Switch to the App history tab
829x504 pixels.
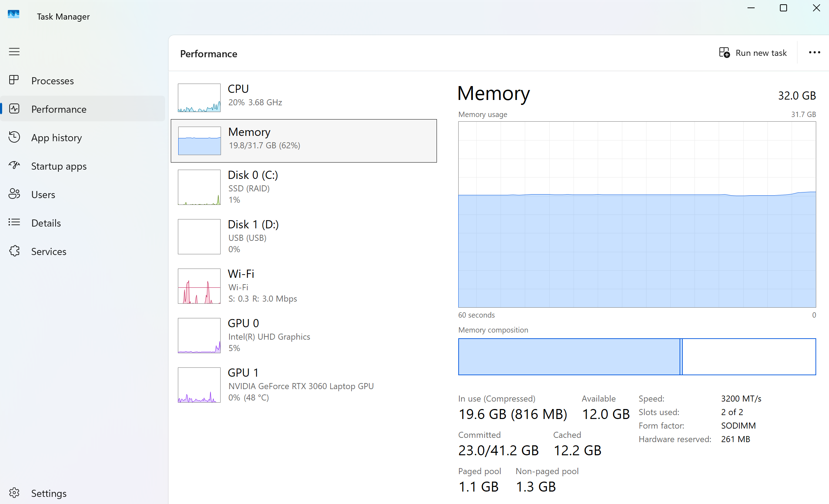coord(57,138)
